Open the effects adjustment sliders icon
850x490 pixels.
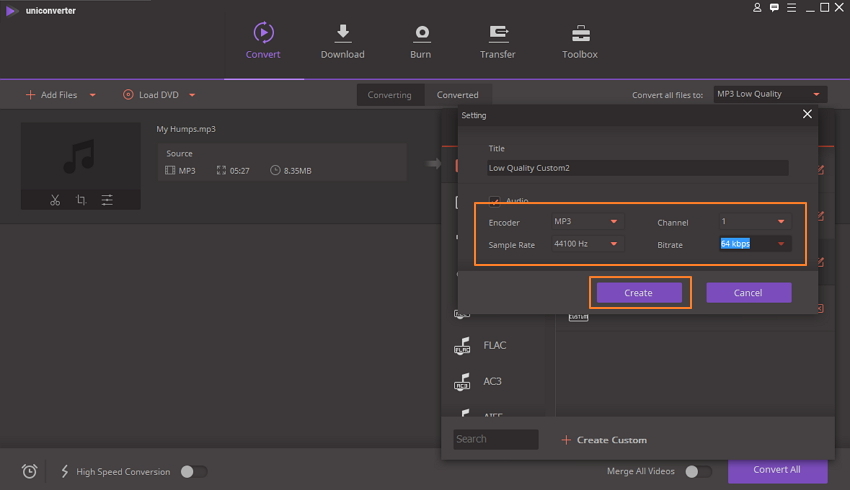click(x=107, y=200)
